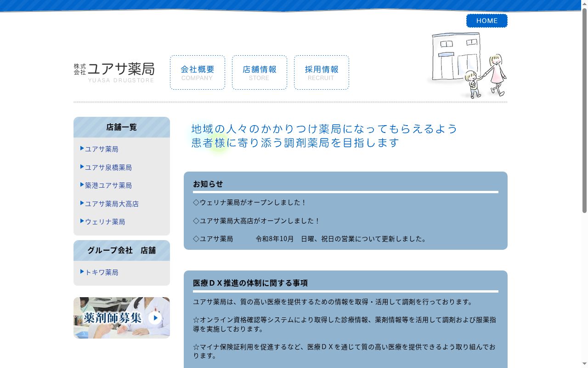This screenshot has height=368, width=588.
Task: Select the 店舗一覧 sidebar heading
Action: [x=122, y=127]
